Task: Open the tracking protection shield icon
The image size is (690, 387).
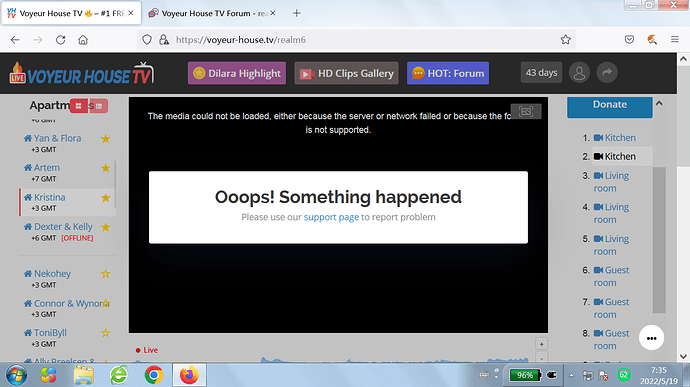Action: pos(147,40)
